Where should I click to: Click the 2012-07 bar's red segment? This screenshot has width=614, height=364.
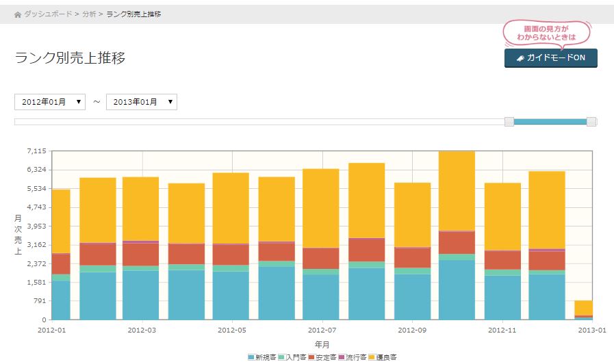321,258
